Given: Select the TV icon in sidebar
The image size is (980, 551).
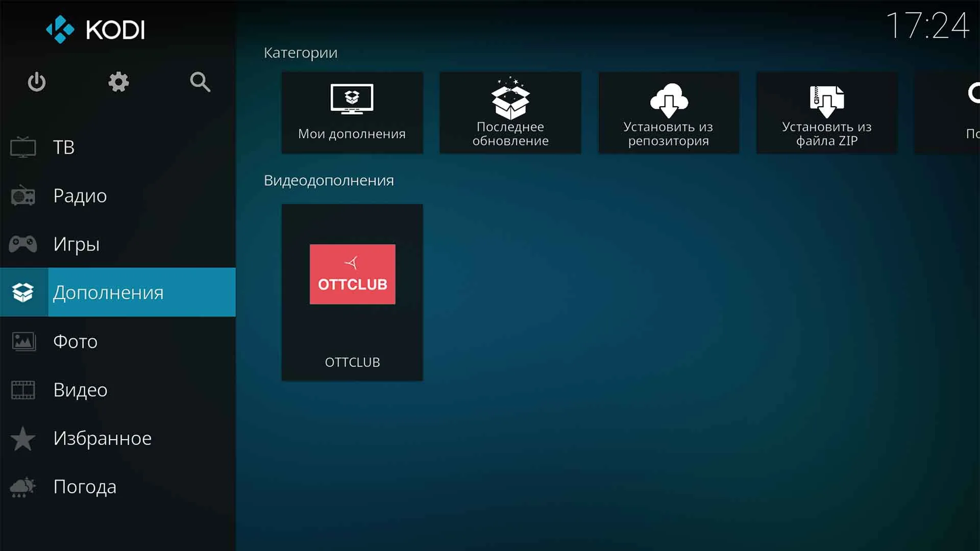Looking at the screenshot, I should pos(22,147).
